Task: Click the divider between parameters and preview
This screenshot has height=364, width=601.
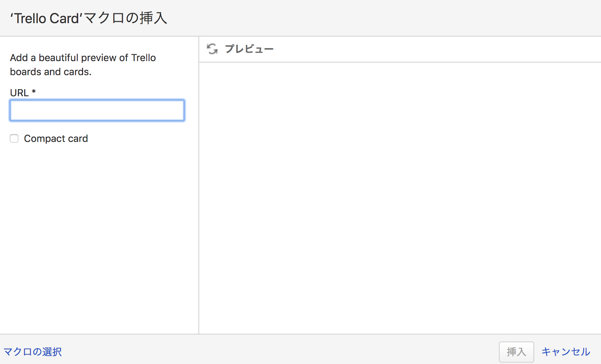Action: pyautogui.click(x=199, y=188)
